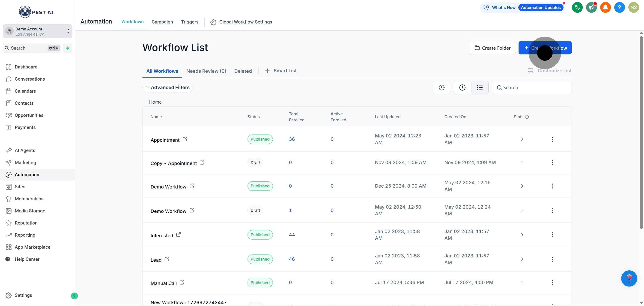The width and height of the screenshot is (644, 306).
Task: Expand stats chevron for Manual Call row
Action: pos(522,282)
